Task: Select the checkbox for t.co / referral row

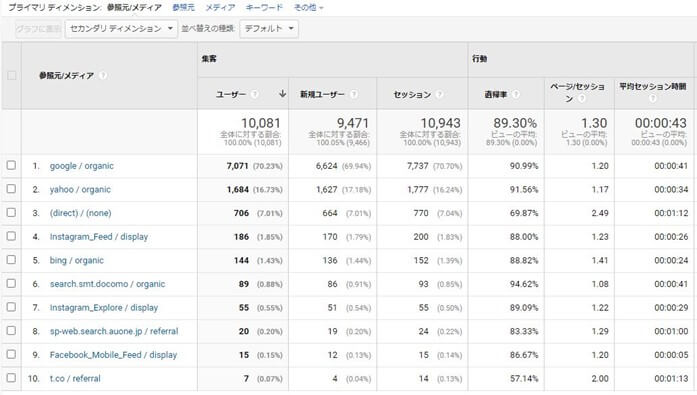Action: click(11, 378)
